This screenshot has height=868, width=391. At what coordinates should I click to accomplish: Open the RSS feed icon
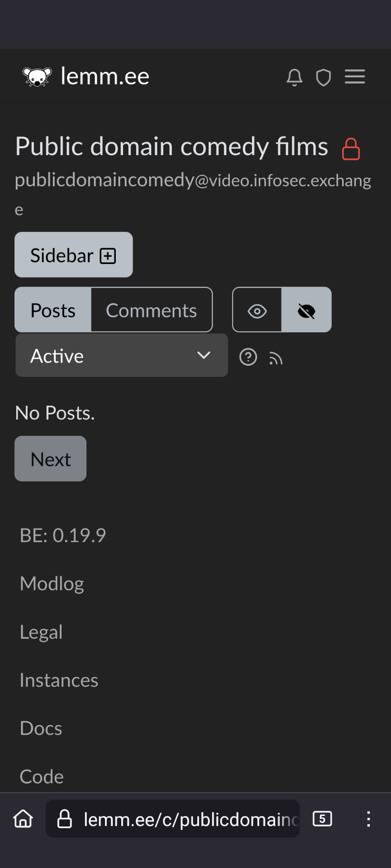point(276,359)
